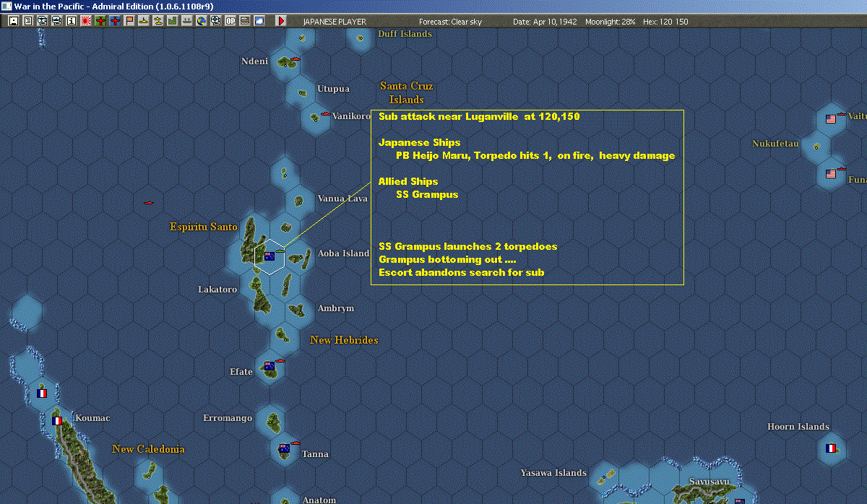
Task: Select the French flag at Koumac
Action: tap(56, 420)
